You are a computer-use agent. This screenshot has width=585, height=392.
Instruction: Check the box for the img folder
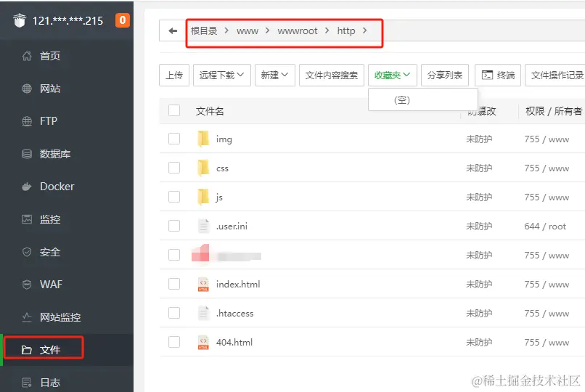point(174,139)
